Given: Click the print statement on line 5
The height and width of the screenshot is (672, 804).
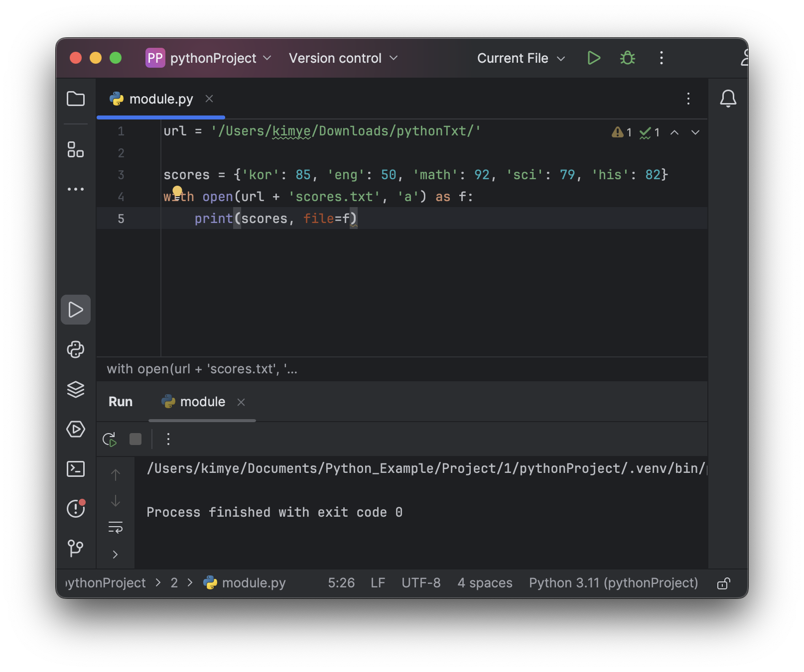Looking at the screenshot, I should coord(275,219).
